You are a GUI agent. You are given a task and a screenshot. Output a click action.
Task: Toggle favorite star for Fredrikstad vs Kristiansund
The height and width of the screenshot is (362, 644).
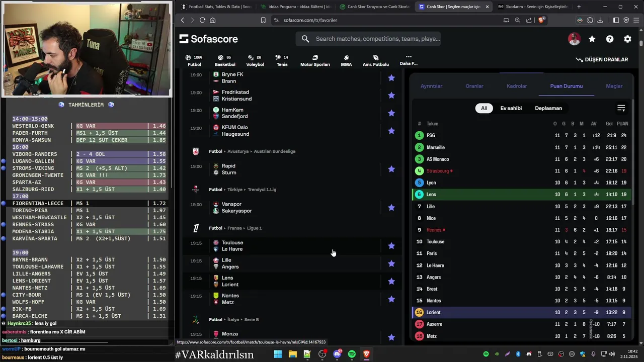point(391,96)
